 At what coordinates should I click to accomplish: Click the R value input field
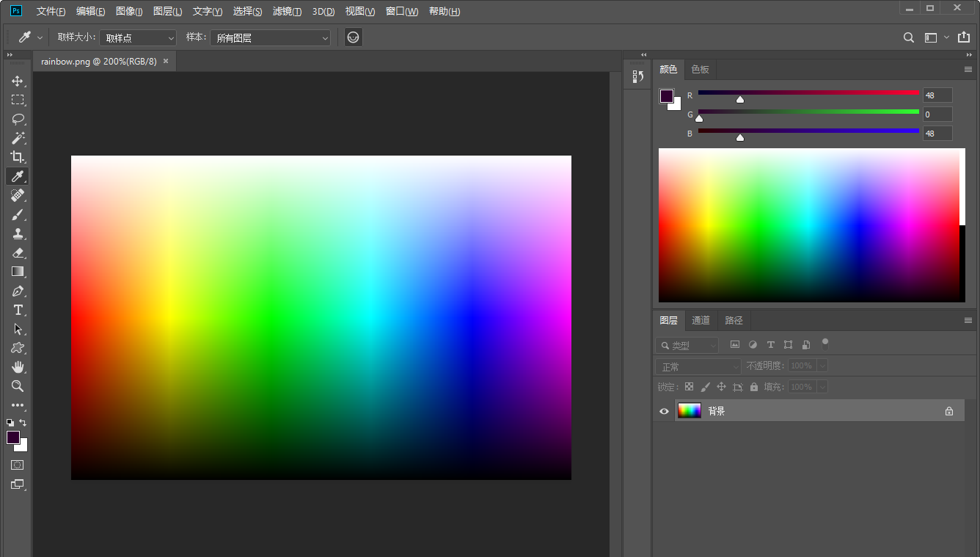pos(937,95)
